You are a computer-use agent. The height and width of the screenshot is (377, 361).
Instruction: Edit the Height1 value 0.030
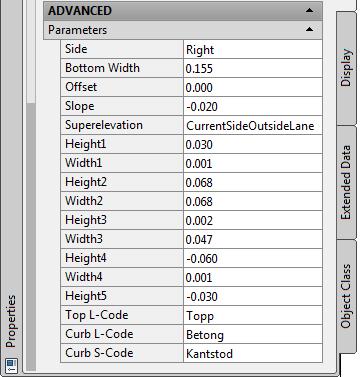pos(253,144)
